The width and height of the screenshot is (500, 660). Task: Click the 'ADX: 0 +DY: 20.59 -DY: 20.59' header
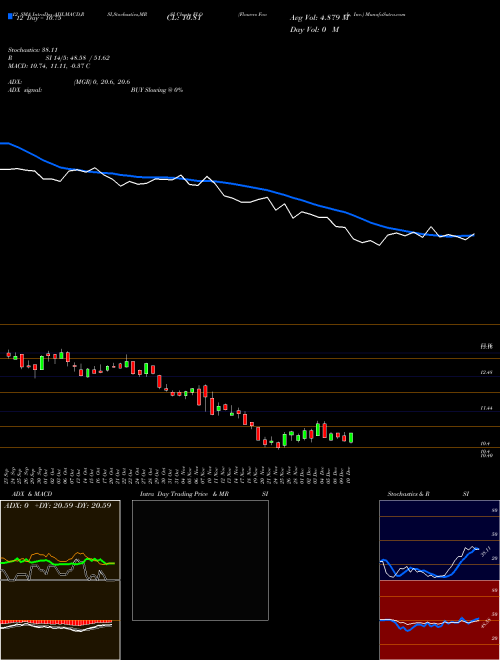(x=58, y=505)
